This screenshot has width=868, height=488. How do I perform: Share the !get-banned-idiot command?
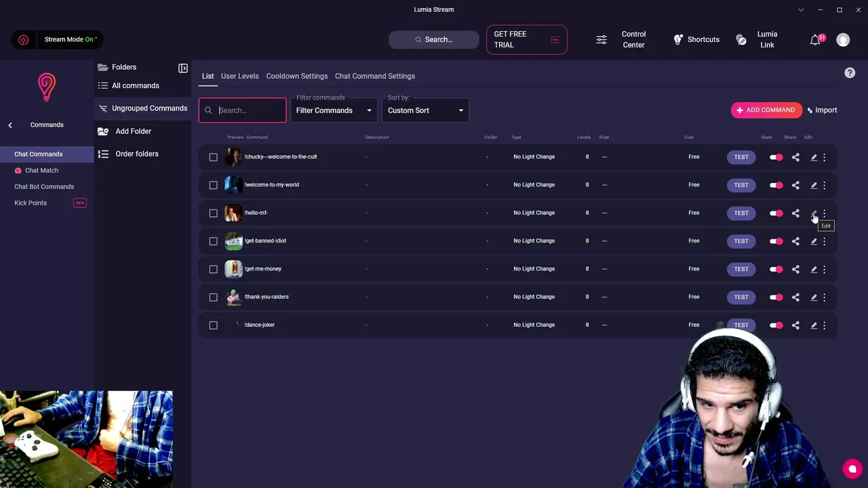click(795, 241)
